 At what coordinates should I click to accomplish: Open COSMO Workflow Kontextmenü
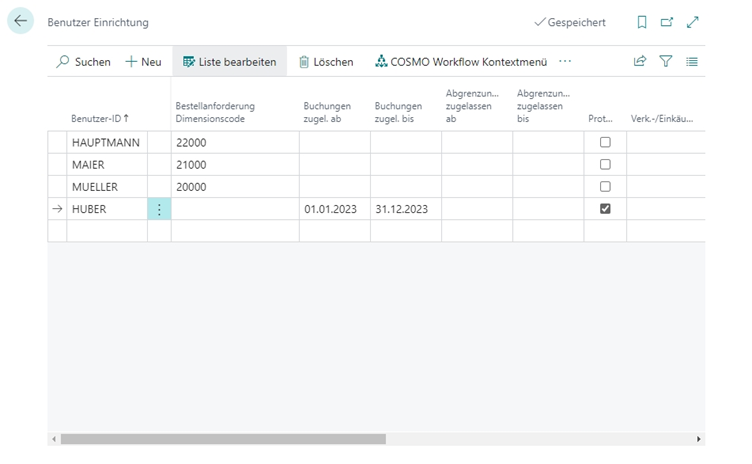click(x=461, y=62)
